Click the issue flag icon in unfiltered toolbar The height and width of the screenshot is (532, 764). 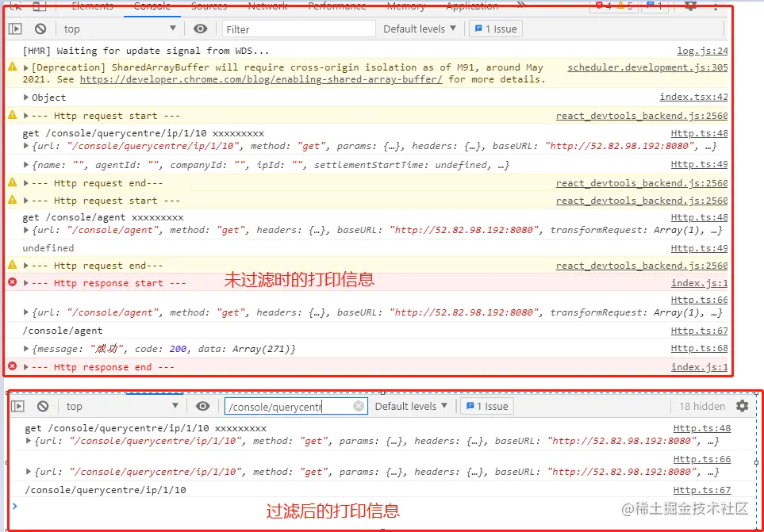tap(478, 29)
